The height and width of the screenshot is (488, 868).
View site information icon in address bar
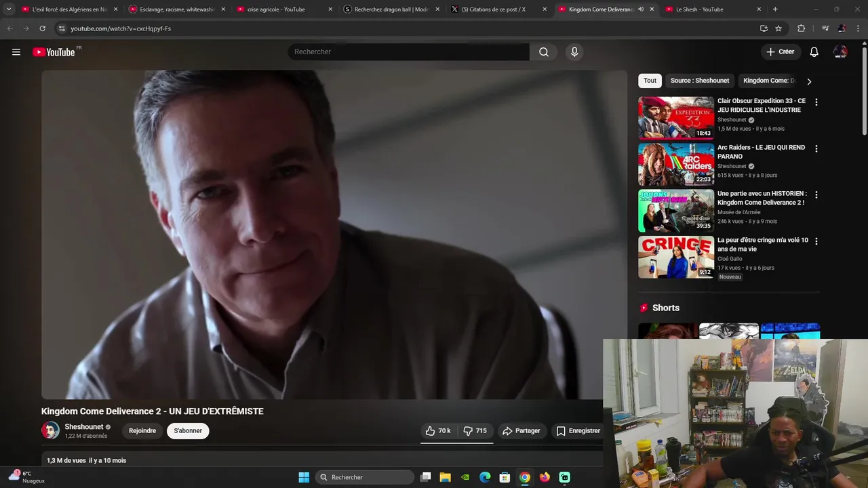click(61, 28)
